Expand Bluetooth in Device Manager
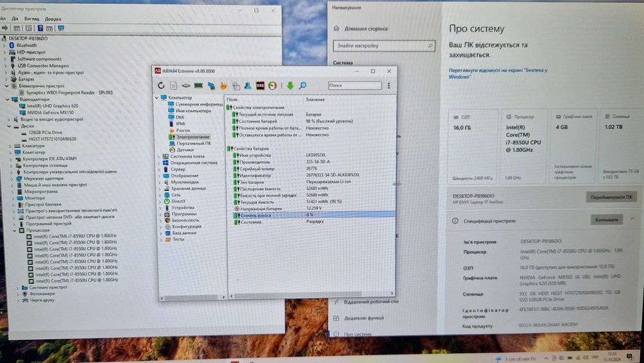The image size is (644, 363). [5, 45]
